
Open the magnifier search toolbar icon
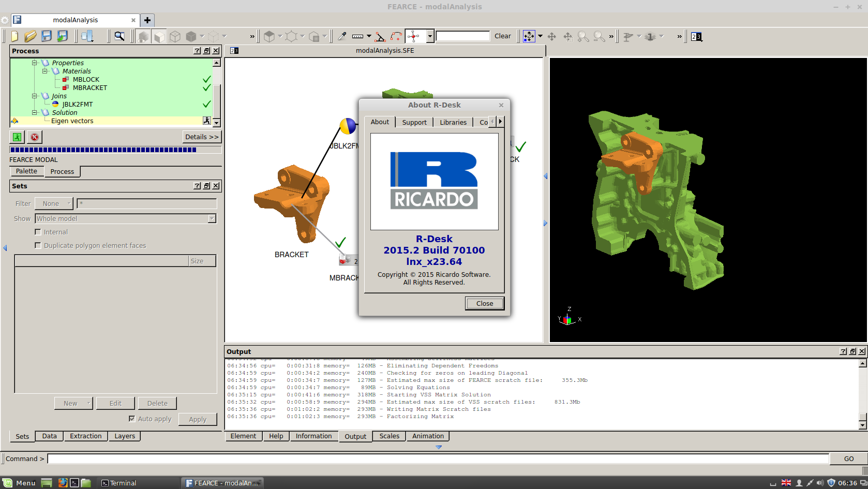119,36
